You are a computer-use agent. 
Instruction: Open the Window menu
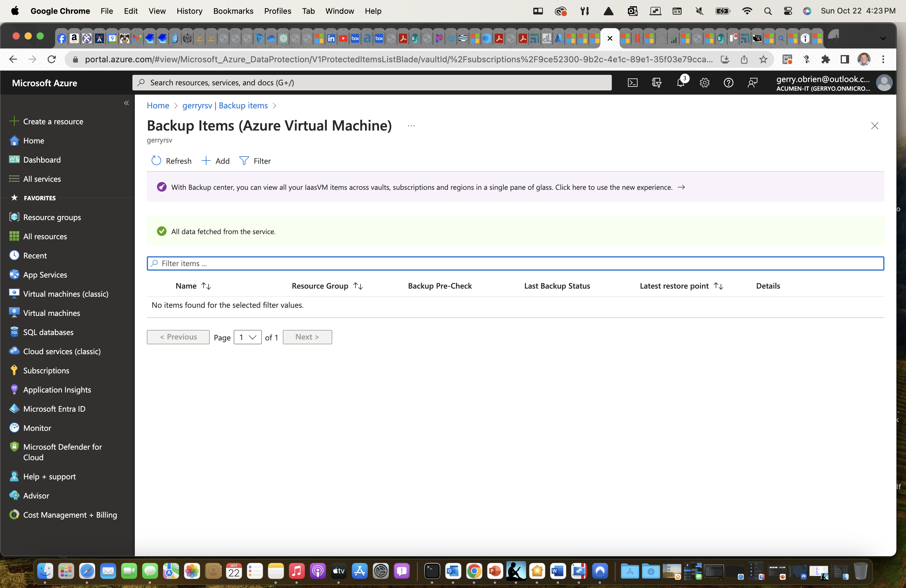[339, 11]
